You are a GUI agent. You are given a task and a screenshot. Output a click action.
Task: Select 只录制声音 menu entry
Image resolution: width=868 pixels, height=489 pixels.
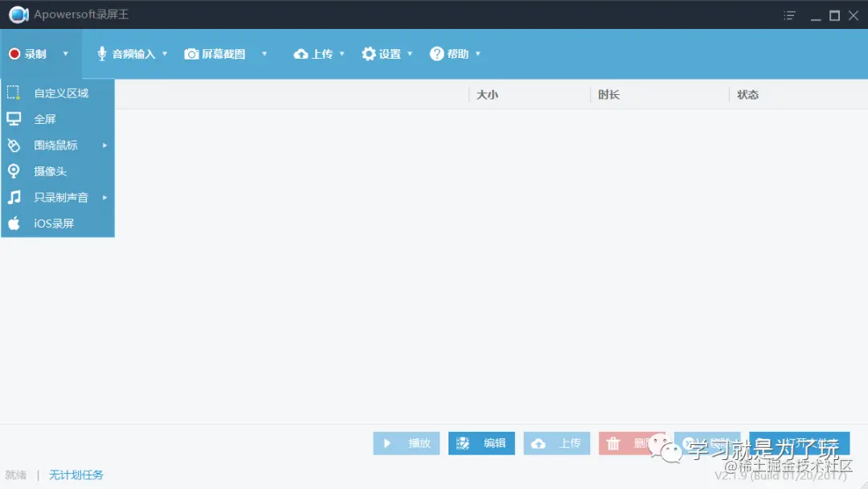tap(58, 197)
